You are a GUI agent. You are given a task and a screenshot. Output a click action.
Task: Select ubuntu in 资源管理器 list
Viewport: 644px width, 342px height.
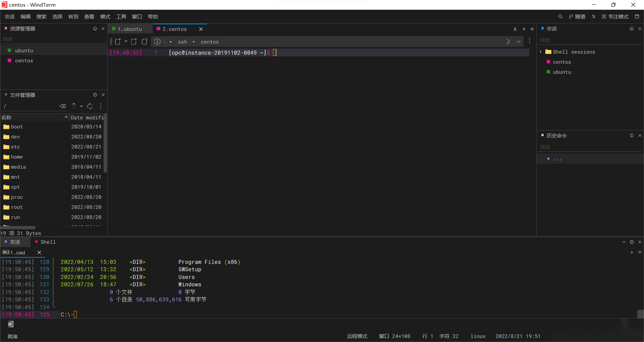54,51
